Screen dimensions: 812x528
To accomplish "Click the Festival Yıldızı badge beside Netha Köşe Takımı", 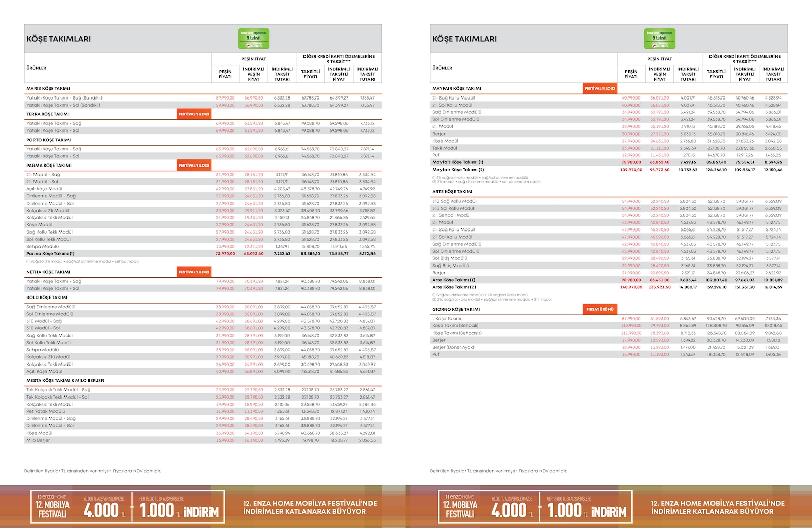I will coord(194,272).
